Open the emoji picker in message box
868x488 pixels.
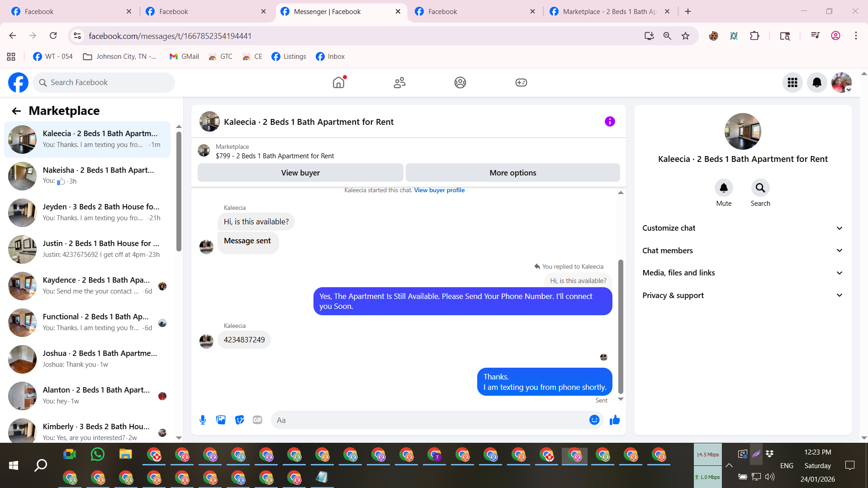click(594, 420)
